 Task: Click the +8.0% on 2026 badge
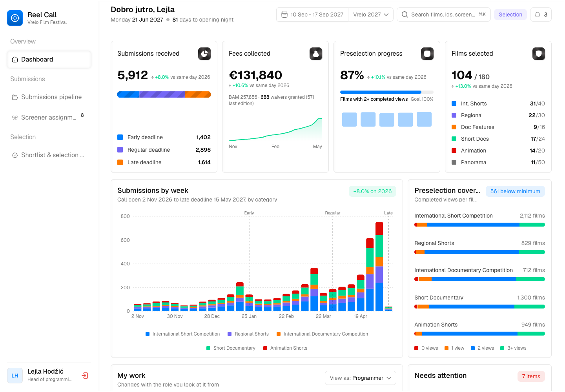point(372,191)
